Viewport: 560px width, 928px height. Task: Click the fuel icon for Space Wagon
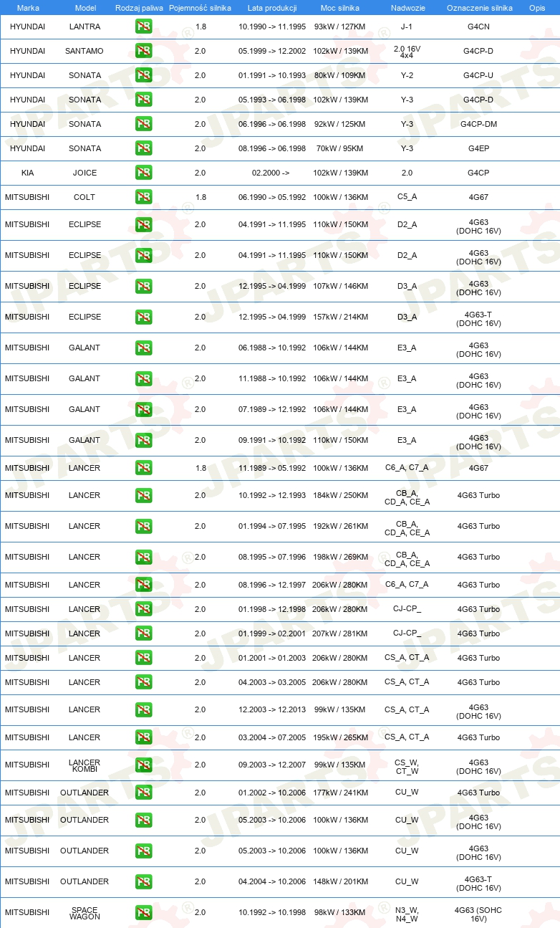click(x=143, y=912)
